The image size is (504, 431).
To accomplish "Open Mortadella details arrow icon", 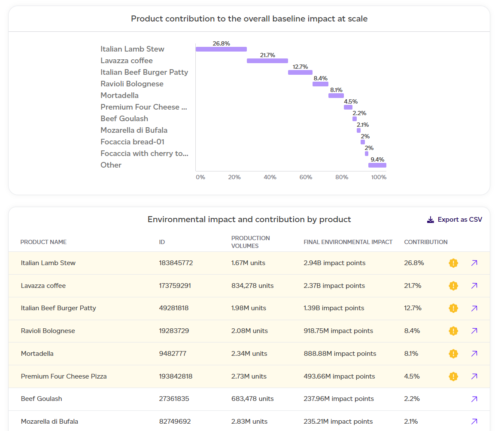I will [474, 354].
